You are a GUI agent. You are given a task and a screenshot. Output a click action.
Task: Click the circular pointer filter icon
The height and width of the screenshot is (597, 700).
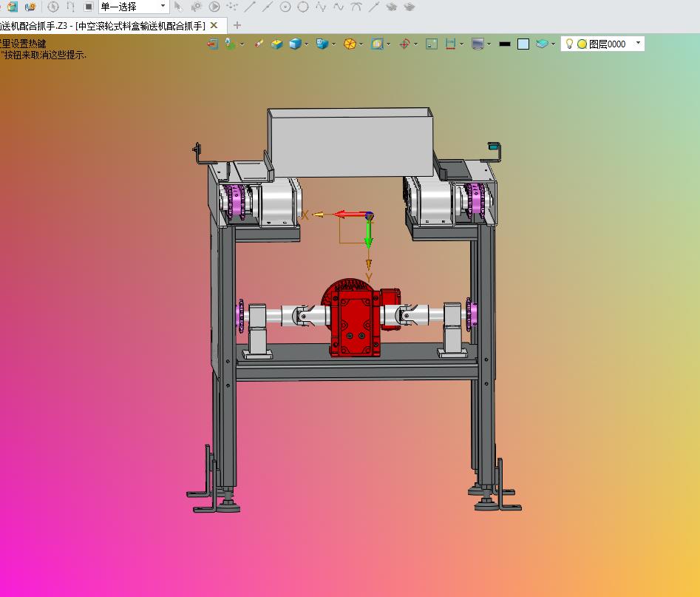[53, 7]
